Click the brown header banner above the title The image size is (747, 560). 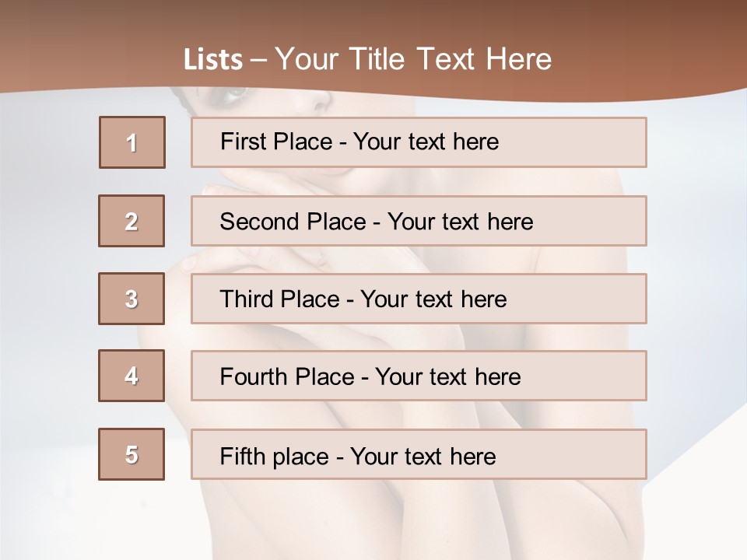click(x=373, y=19)
